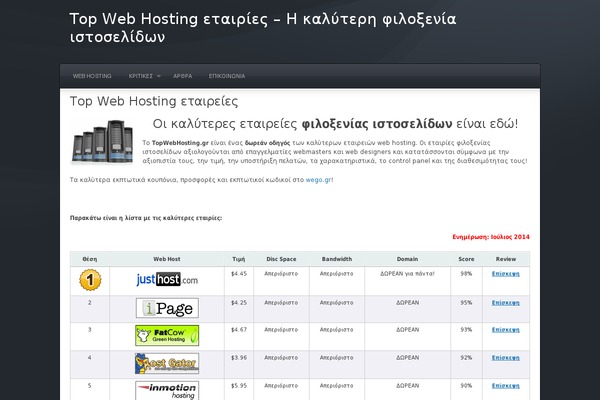Go to the ΑΡΘΡΑ menu item
The image size is (600, 400).
click(183, 76)
